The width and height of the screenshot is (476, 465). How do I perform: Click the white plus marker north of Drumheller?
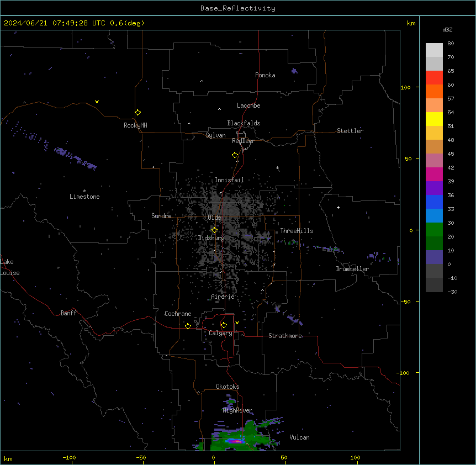(338, 207)
